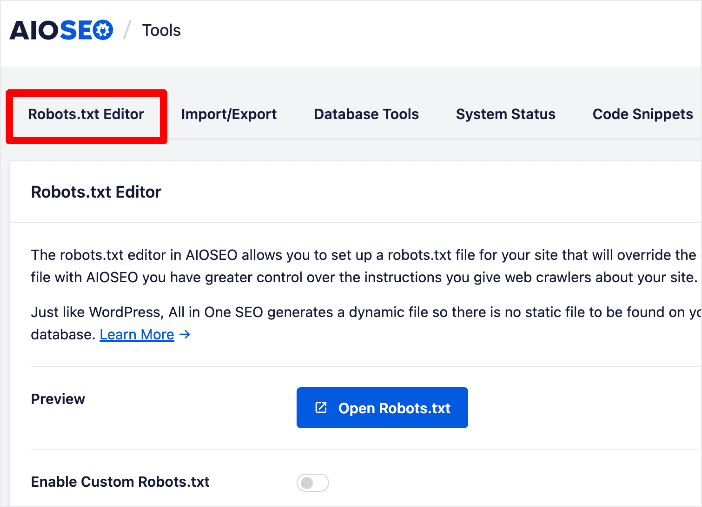
Task: Go to the Database Tools tab
Action: click(366, 114)
